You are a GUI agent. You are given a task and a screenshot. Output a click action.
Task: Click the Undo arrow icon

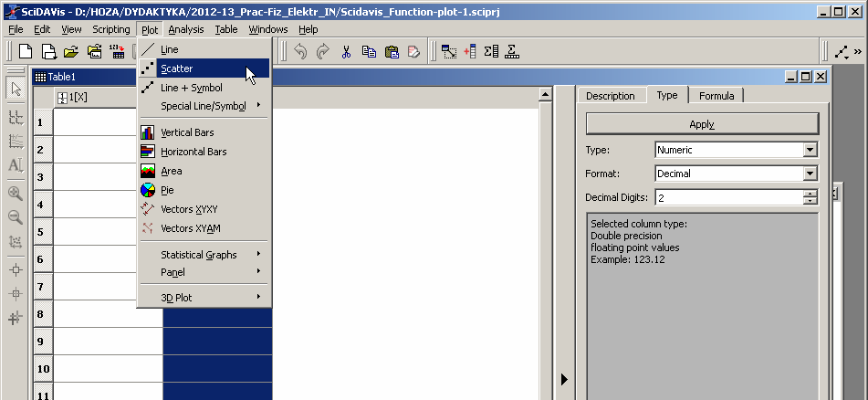click(300, 51)
